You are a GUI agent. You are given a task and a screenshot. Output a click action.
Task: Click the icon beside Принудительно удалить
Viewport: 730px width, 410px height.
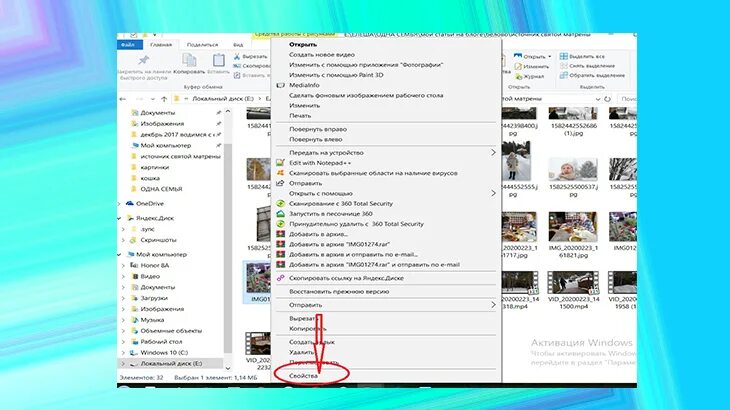[280, 224]
